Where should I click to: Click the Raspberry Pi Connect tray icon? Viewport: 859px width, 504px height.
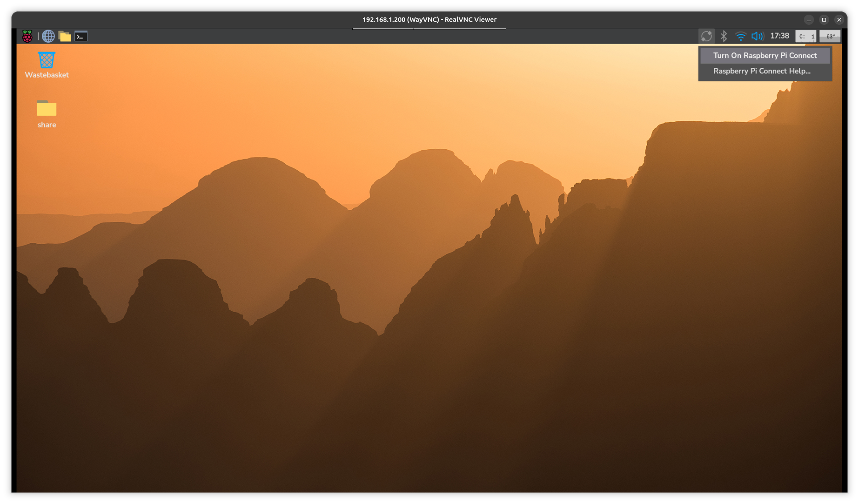tap(706, 36)
